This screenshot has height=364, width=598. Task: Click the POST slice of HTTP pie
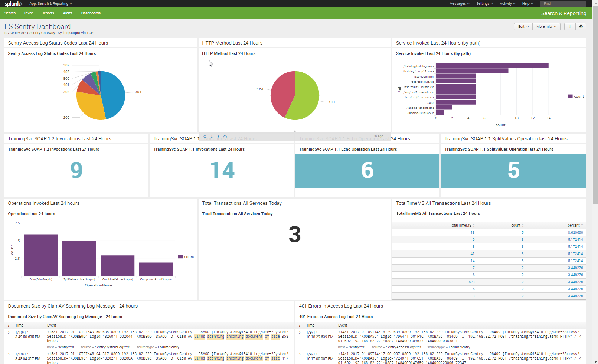click(x=281, y=93)
